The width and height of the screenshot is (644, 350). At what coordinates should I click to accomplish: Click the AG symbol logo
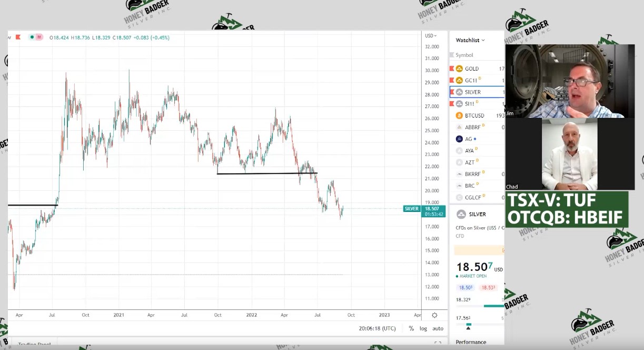[x=459, y=139]
